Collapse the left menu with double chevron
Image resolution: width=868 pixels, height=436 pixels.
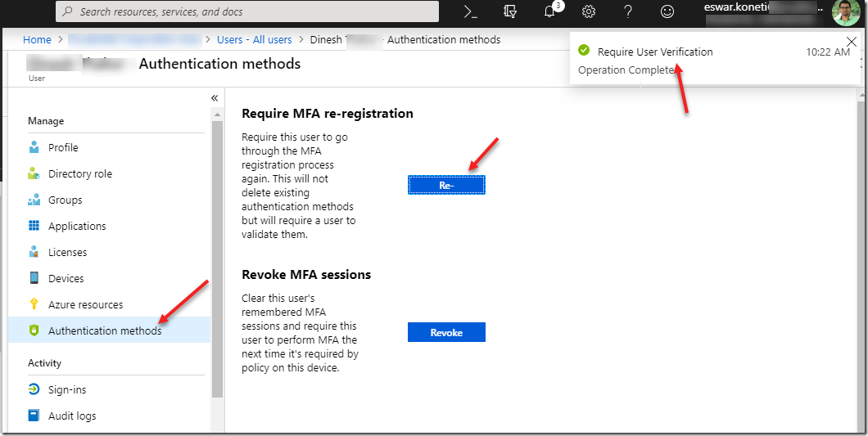(x=215, y=97)
